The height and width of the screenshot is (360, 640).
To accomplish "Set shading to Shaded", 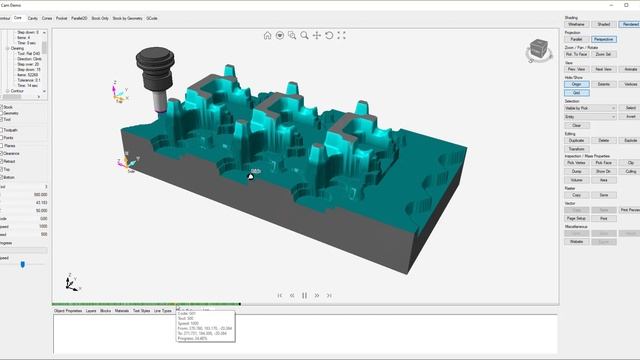I will 604,24.
